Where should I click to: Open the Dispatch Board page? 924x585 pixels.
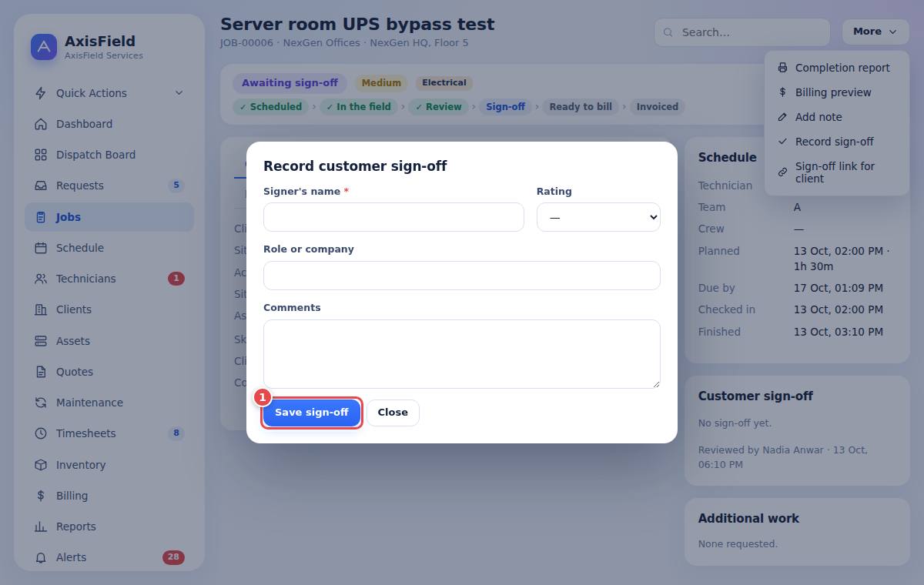click(109, 155)
